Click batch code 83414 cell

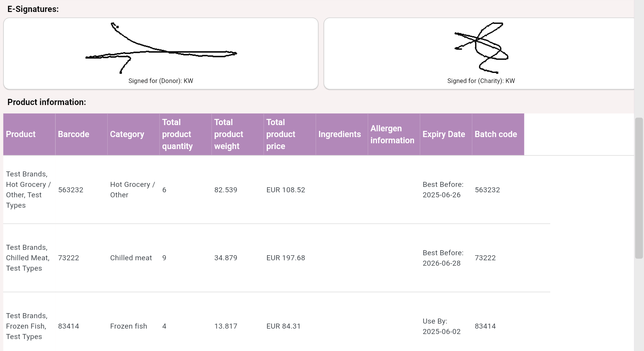tap(485, 326)
